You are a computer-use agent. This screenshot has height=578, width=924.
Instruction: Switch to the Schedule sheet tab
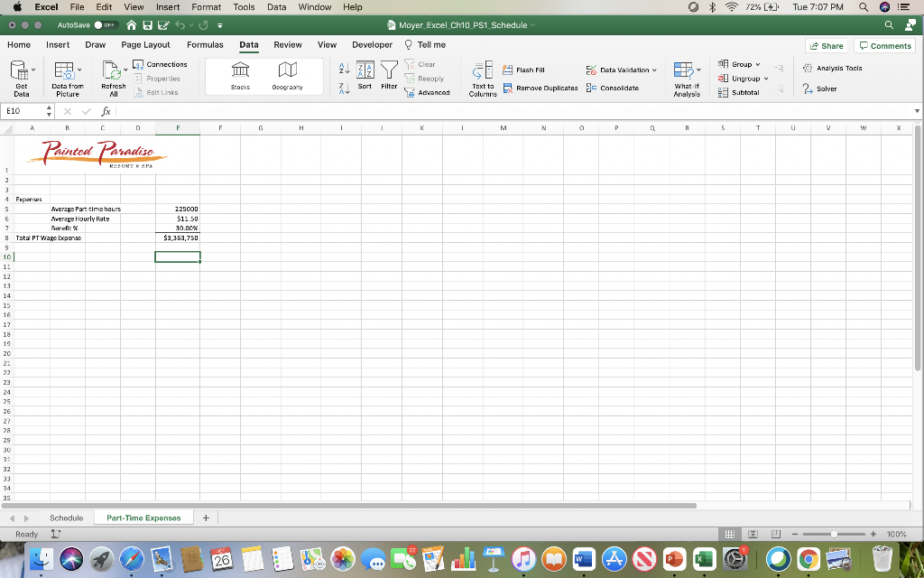pos(66,517)
